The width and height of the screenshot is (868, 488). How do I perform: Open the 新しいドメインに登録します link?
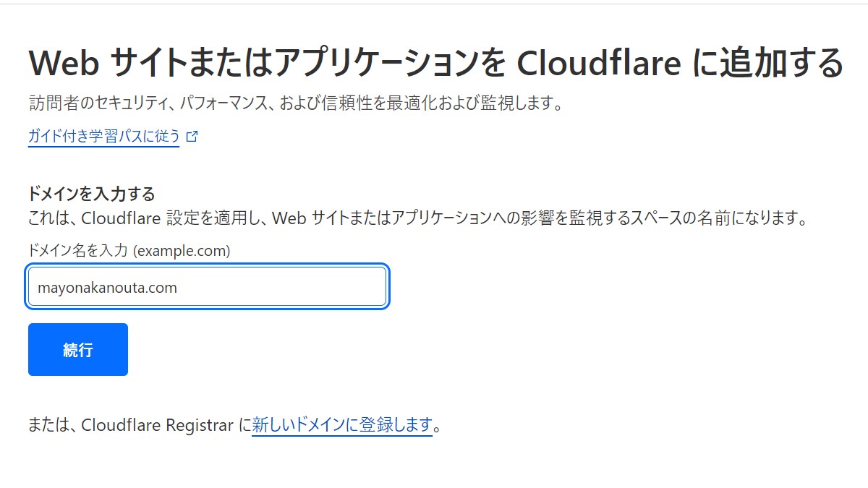tap(342, 425)
